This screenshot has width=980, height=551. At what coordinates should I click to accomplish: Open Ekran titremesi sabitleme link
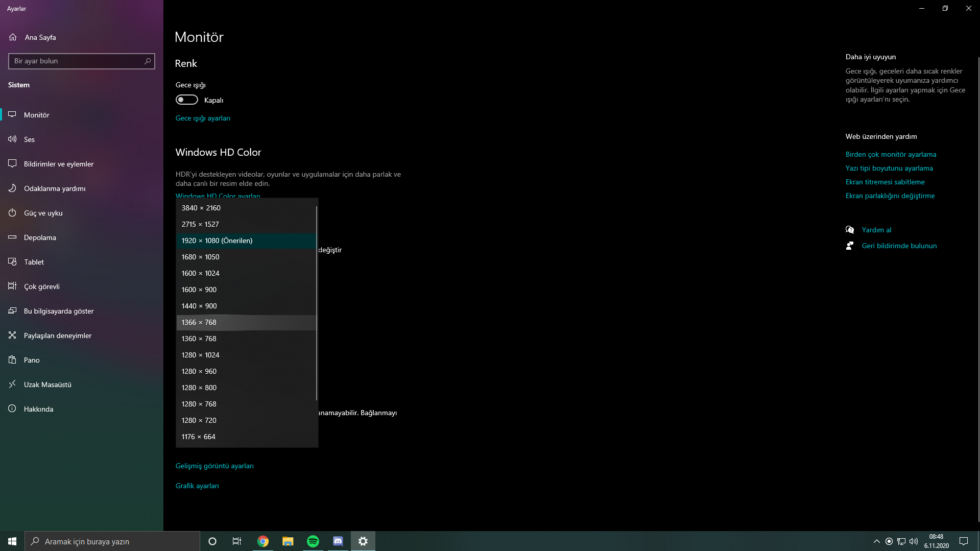(x=885, y=182)
